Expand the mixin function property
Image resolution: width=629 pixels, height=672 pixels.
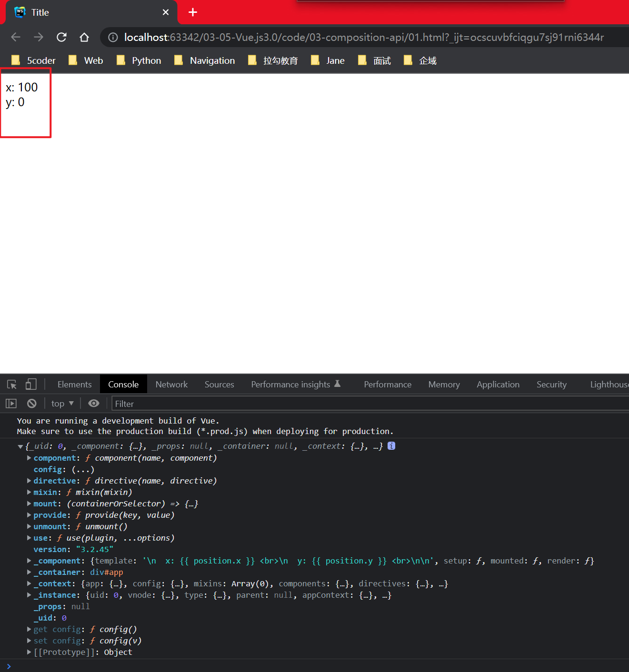(29, 492)
